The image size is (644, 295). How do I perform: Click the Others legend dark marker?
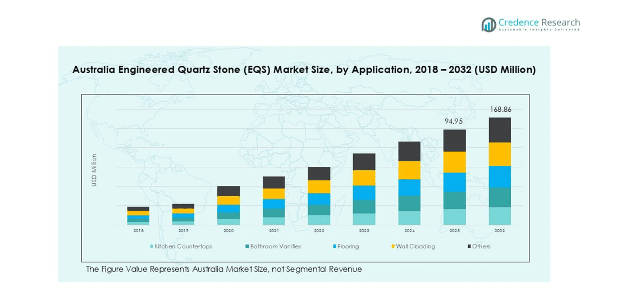(468, 247)
